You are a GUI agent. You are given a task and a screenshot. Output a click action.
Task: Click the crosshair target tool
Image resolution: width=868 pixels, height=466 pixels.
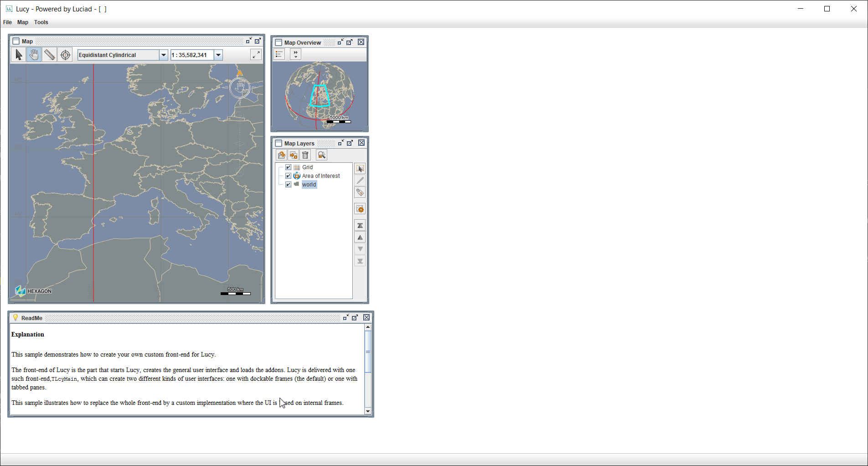[65, 55]
